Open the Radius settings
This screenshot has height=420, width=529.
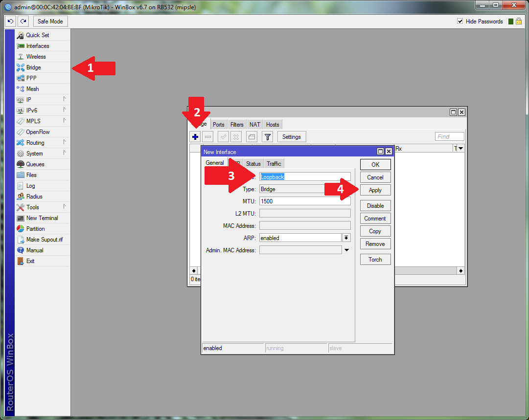coord(43,197)
